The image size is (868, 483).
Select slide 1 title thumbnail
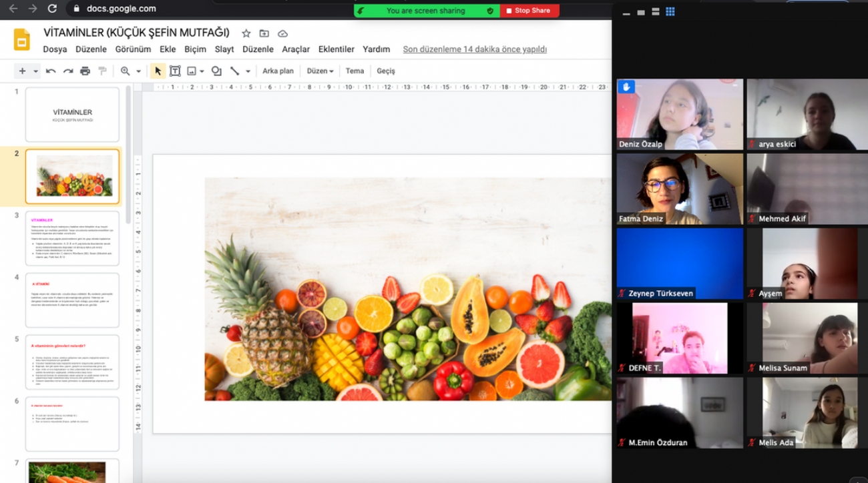click(x=72, y=115)
